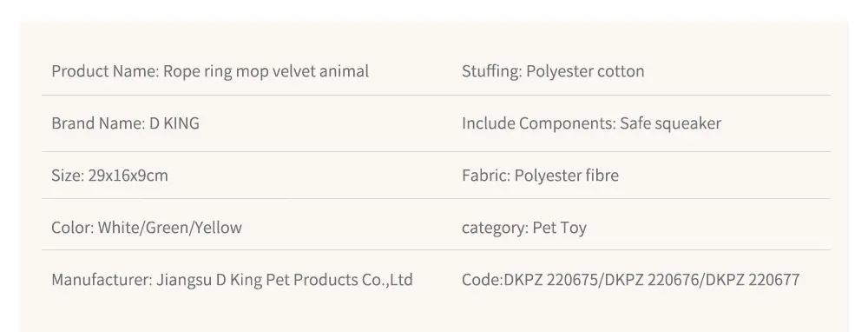Viewport: 868px width, 332px height.
Task: Click Include Components Safe squeaker text
Action: click(591, 123)
